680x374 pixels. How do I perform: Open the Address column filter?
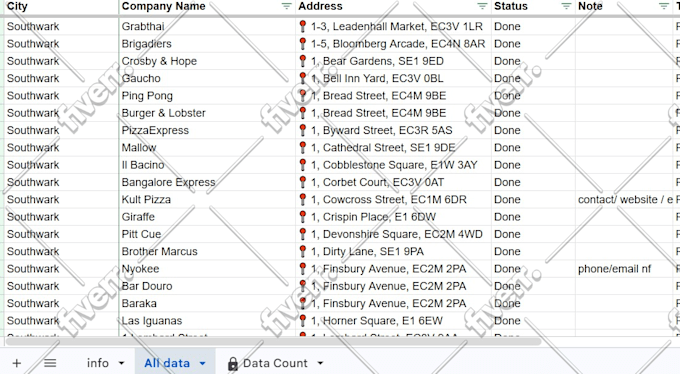(x=482, y=6)
